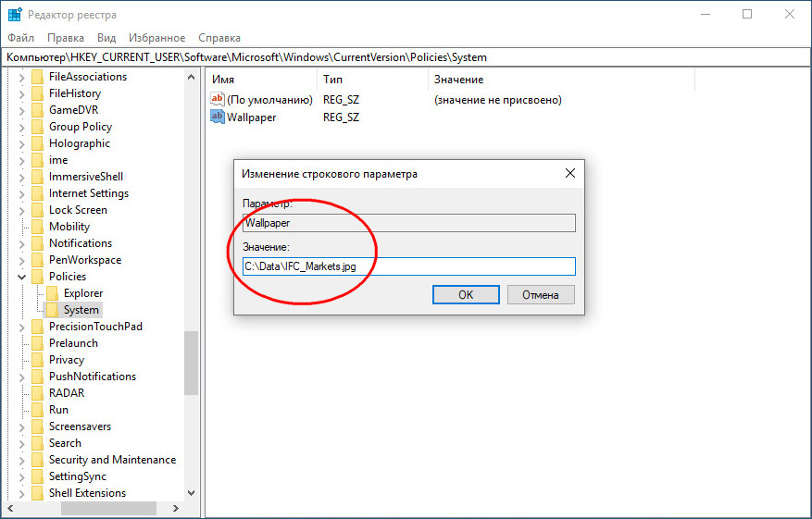The image size is (812, 519).
Task: Click the tree horizontal scroll-right arrow
Action: coord(176,508)
